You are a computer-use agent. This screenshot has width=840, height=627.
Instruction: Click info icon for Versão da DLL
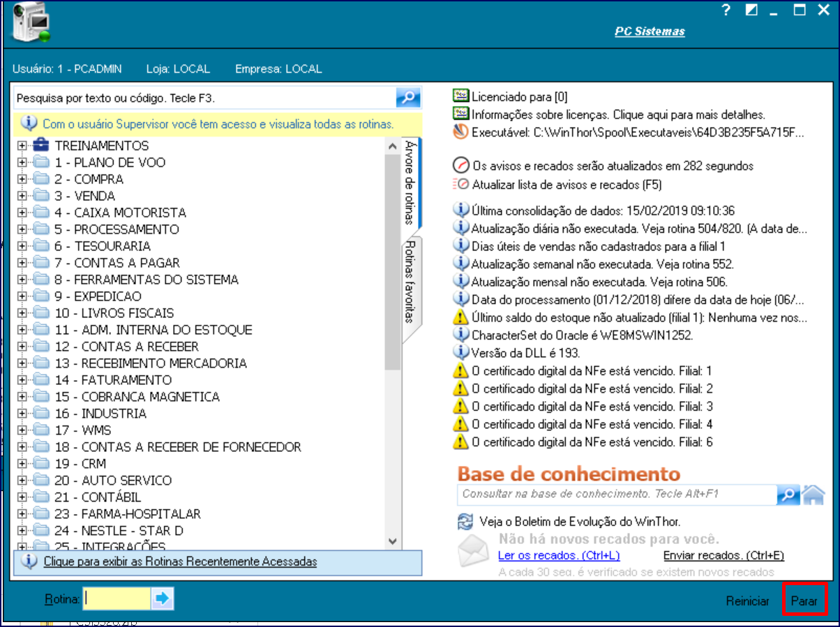click(x=460, y=352)
